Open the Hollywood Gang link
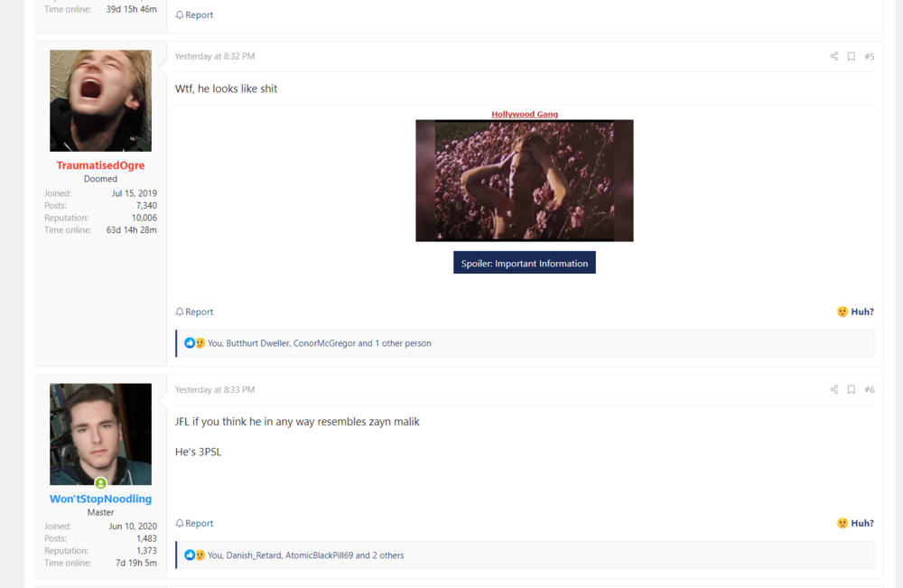This screenshot has width=903, height=588. pos(524,114)
